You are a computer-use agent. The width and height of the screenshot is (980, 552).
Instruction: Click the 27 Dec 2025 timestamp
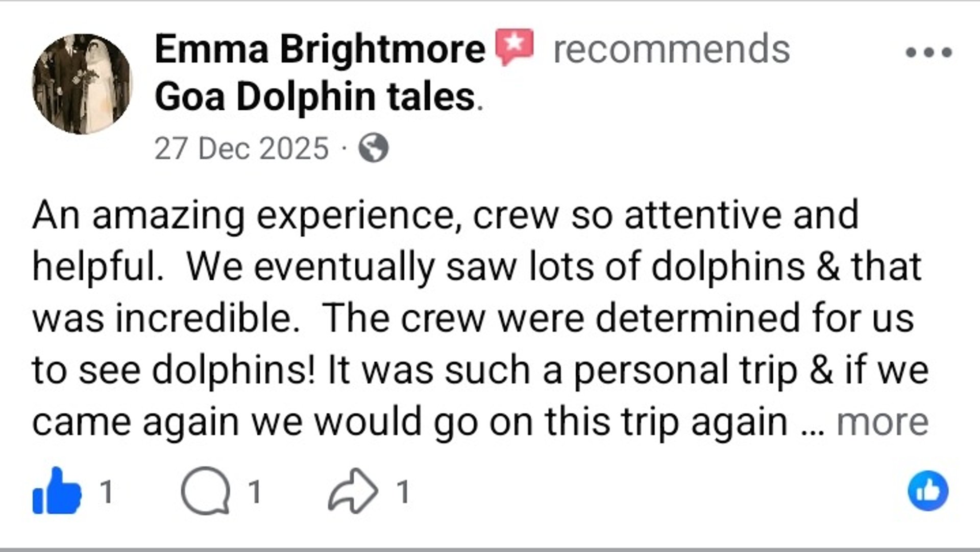point(241,148)
